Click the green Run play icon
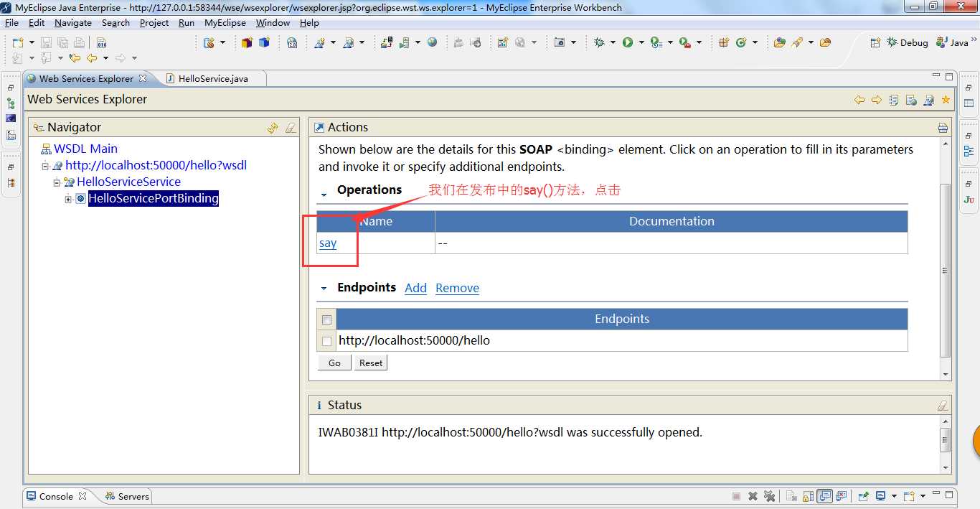The width and height of the screenshot is (980, 509). pyautogui.click(x=628, y=42)
